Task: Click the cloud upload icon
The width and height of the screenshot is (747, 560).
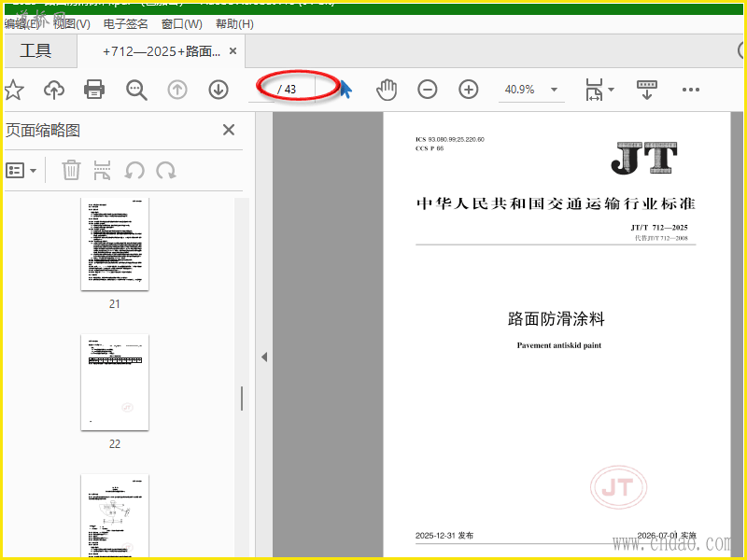Action: coord(54,90)
